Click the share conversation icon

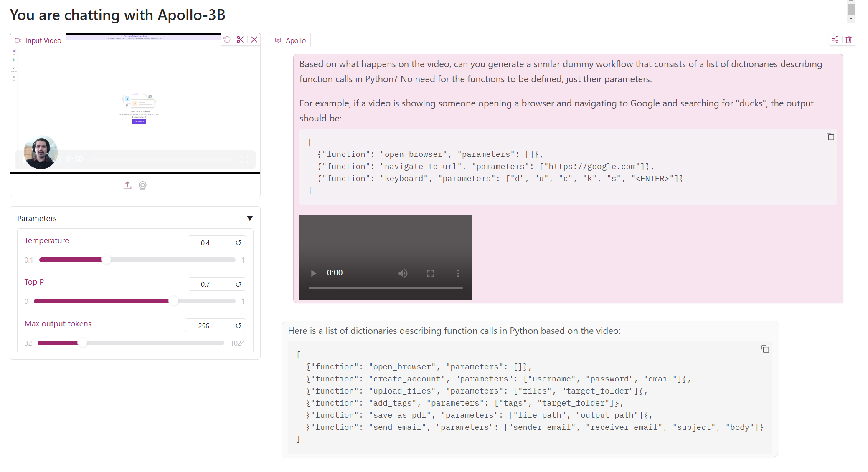835,40
